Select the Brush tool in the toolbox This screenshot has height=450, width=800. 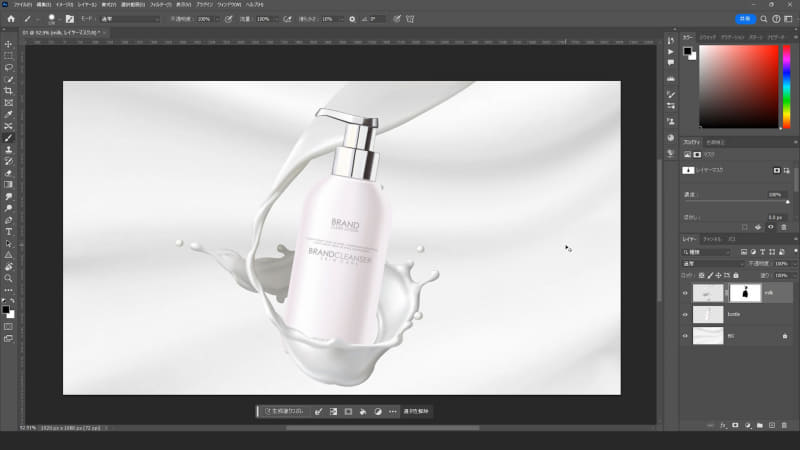[x=9, y=138]
